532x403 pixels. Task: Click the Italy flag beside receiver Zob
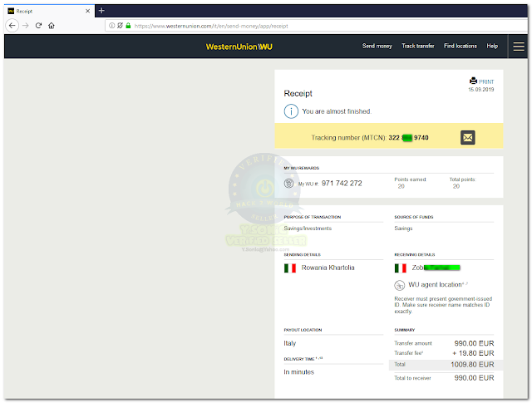tap(401, 268)
